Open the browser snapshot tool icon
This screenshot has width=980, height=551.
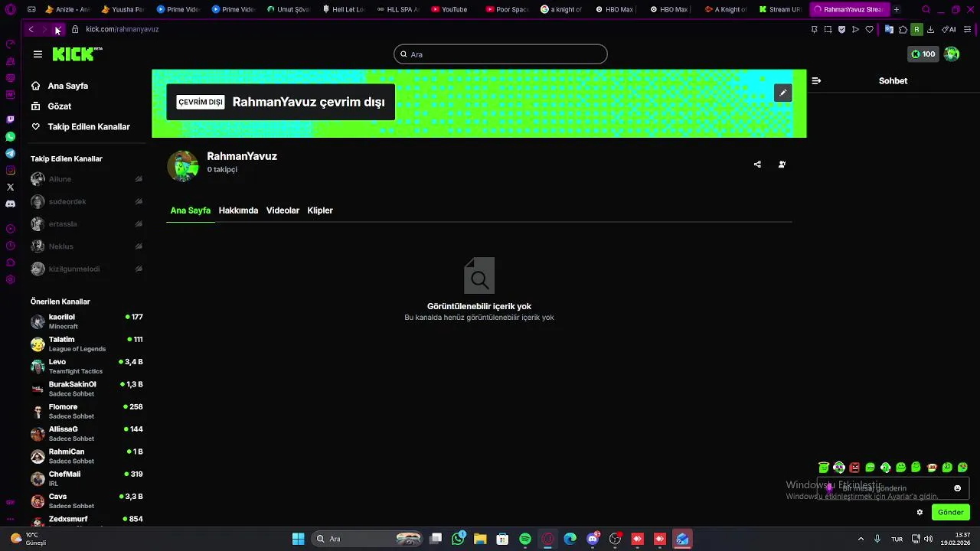828,29
